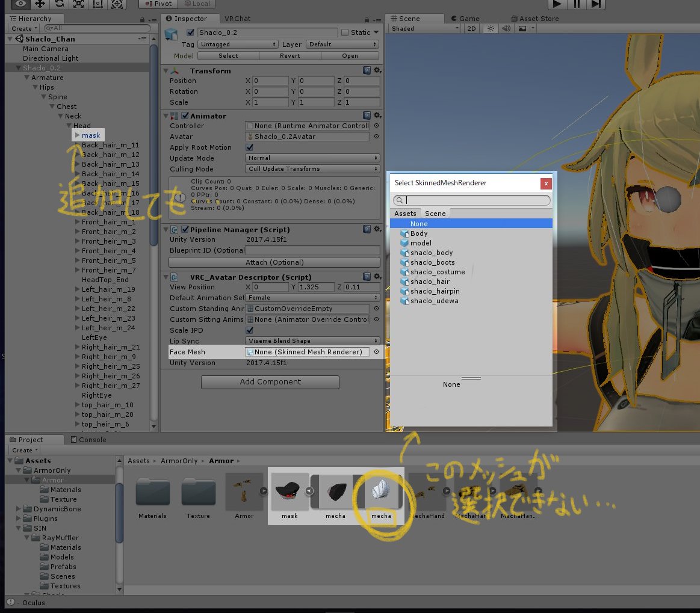Select the Rect Transform tool

98,4
